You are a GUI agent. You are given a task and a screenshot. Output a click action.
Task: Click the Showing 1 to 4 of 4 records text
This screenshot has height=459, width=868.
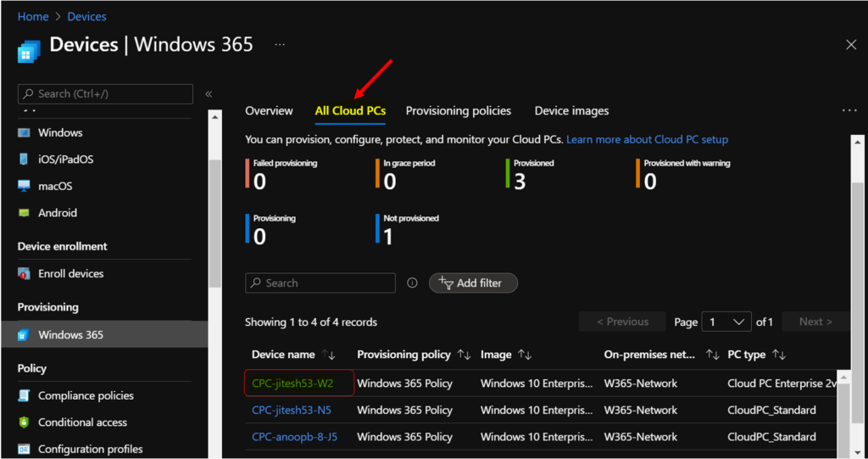click(x=311, y=322)
